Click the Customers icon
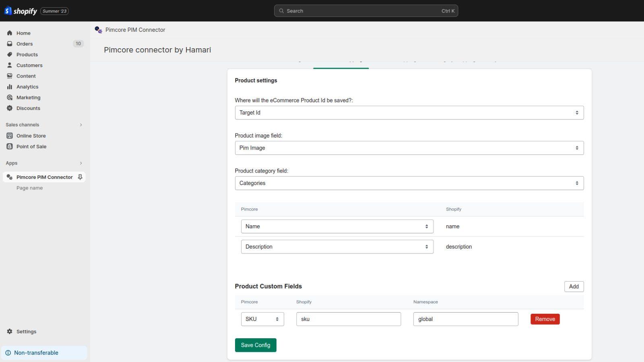The width and height of the screenshot is (644, 362). 9,65
